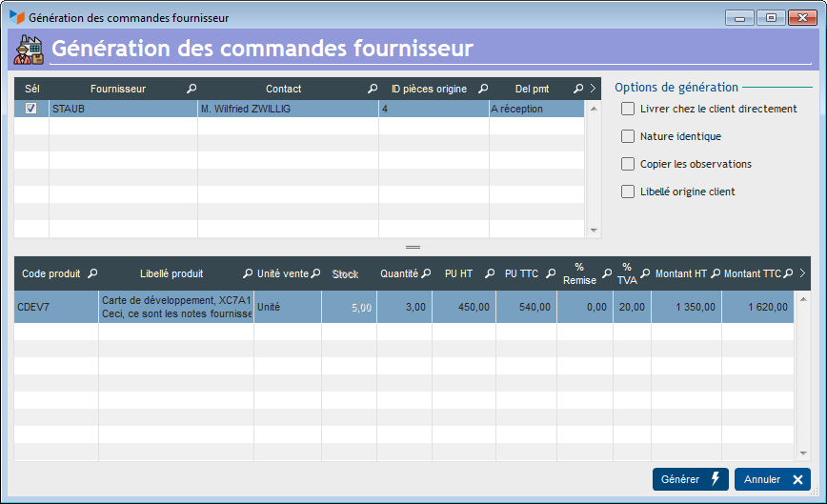Expand supplier table columns with chevron
827x504 pixels.
pos(593,89)
